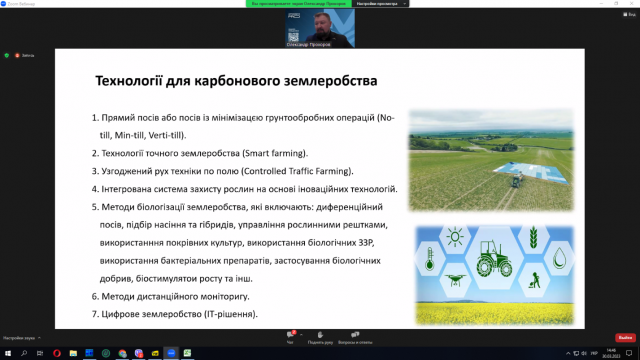
Task: Change keyboard language indicator УКР
Action: tap(594, 353)
